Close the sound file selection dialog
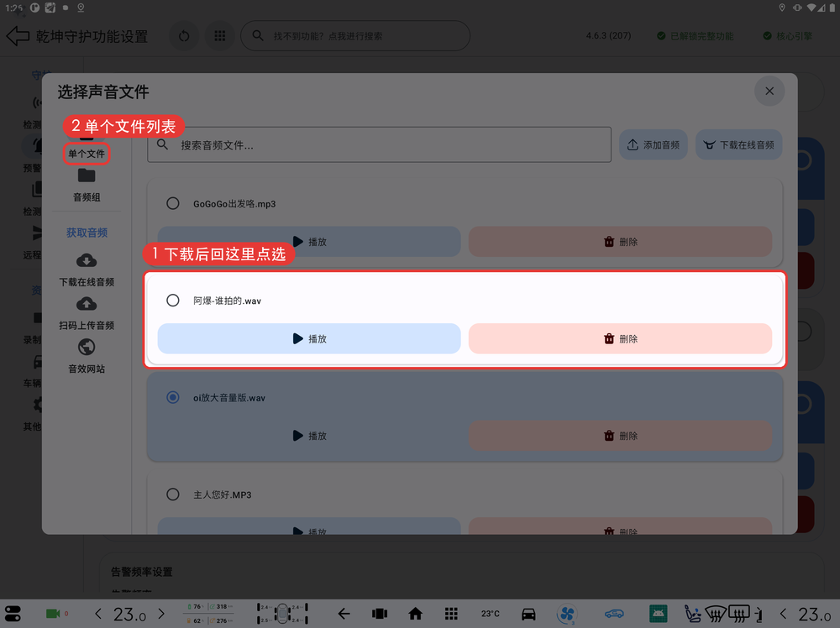 tap(769, 91)
